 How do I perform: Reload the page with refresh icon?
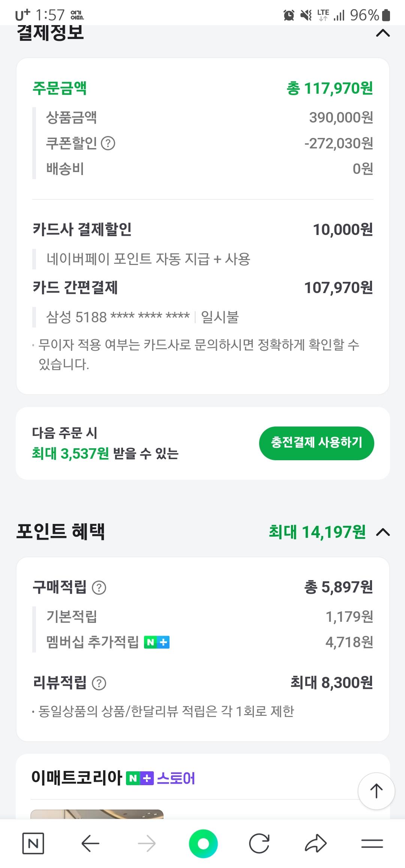tap(259, 844)
